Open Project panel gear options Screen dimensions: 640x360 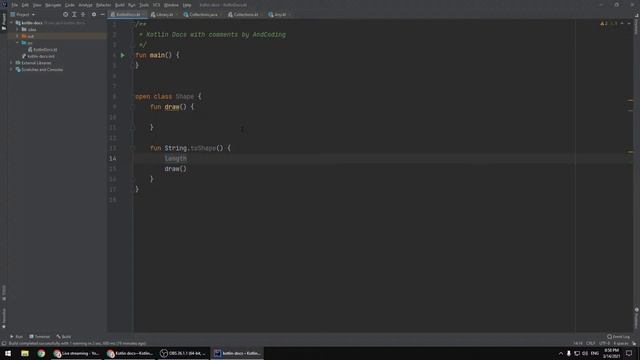coord(94,14)
